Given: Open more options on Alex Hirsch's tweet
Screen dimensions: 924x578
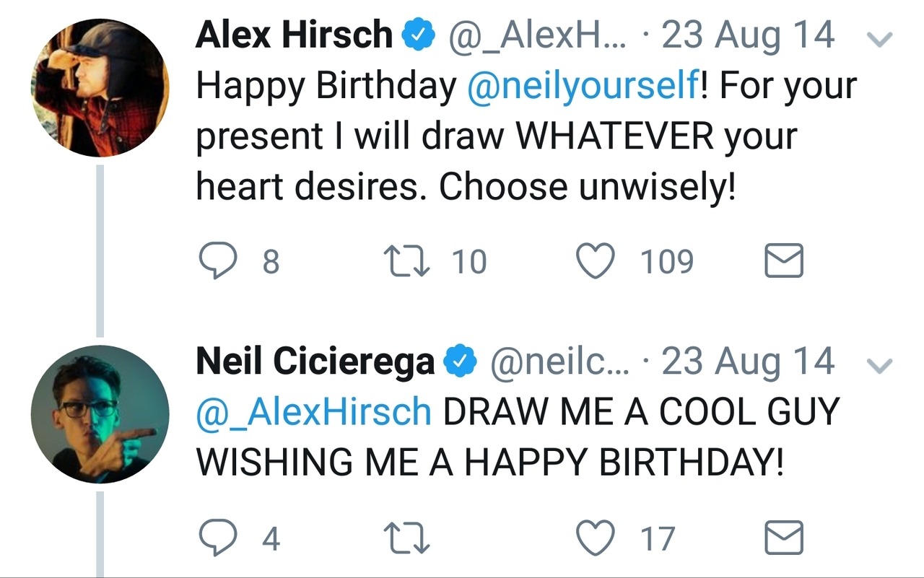Looking at the screenshot, I should pos(879,38).
